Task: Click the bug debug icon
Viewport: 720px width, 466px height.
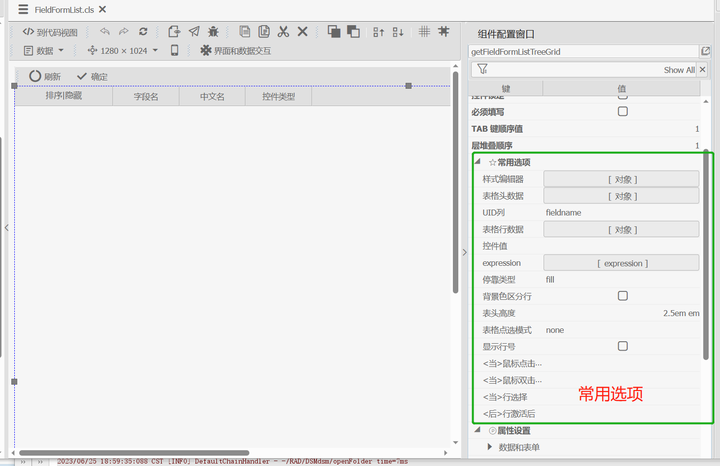Action: pyautogui.click(x=213, y=32)
